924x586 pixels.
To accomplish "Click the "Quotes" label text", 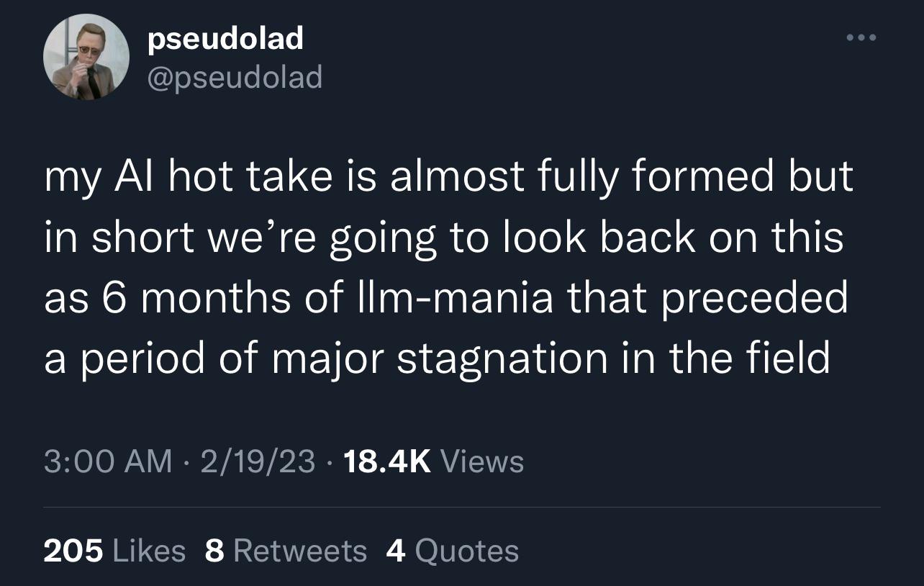I will click(466, 551).
